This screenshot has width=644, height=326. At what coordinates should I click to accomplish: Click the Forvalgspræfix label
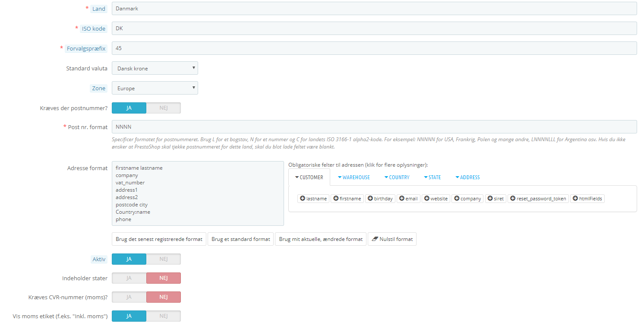[x=86, y=48]
